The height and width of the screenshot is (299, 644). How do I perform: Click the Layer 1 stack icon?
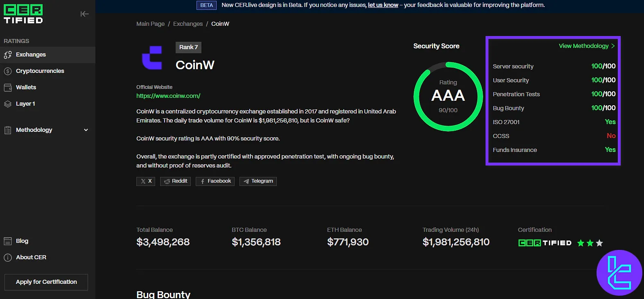(x=8, y=104)
